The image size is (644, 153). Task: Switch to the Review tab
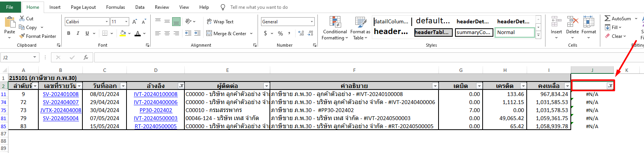pos(162,7)
